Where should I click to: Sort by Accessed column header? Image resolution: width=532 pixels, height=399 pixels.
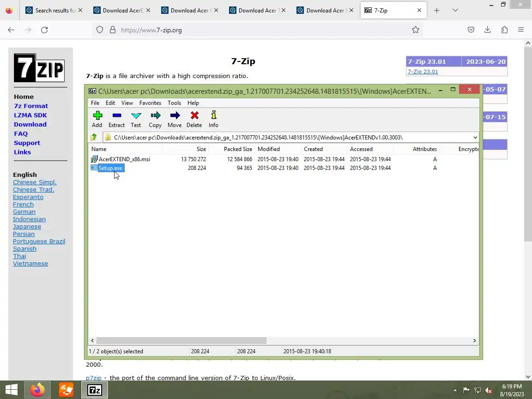370,149
